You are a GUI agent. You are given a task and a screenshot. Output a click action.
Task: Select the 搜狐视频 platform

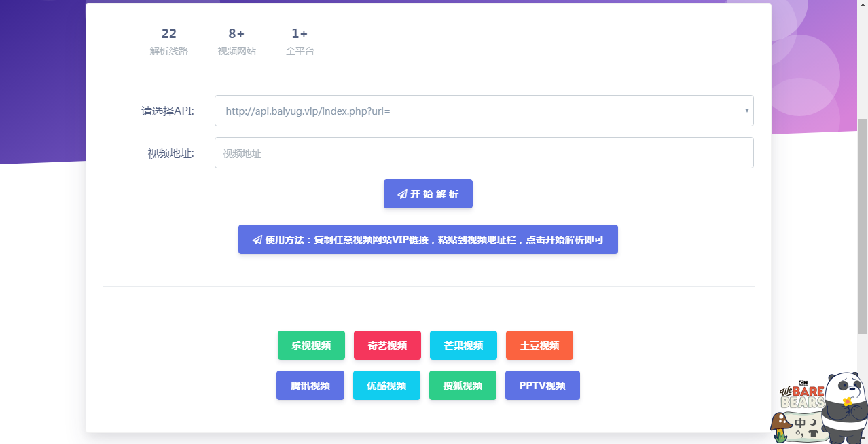[463, 385]
